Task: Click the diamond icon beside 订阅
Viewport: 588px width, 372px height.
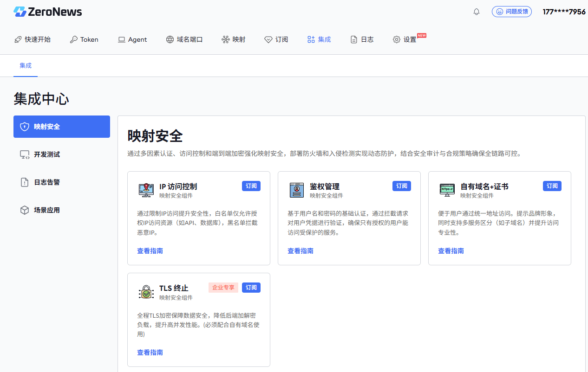Action: tap(268, 39)
